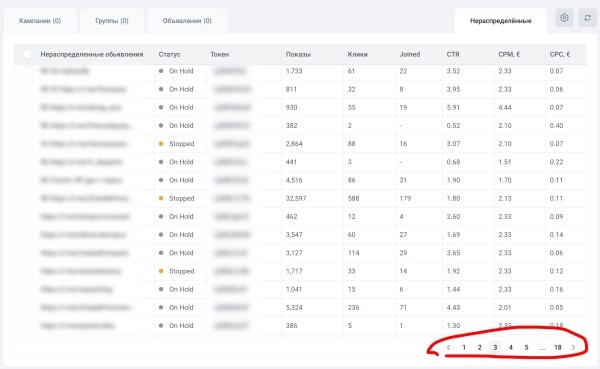This screenshot has height=369, width=600.
Task: Click the pagination ellipsis
Action: [542, 348]
